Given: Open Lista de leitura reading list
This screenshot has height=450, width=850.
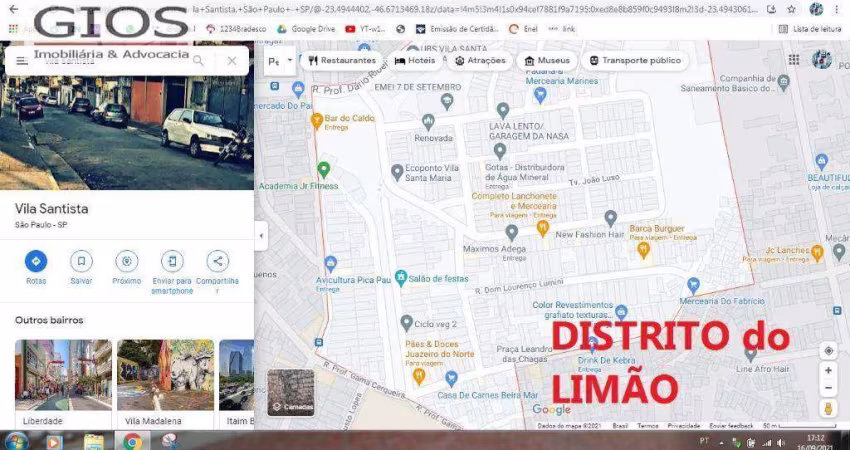Looking at the screenshot, I should click(x=810, y=29).
